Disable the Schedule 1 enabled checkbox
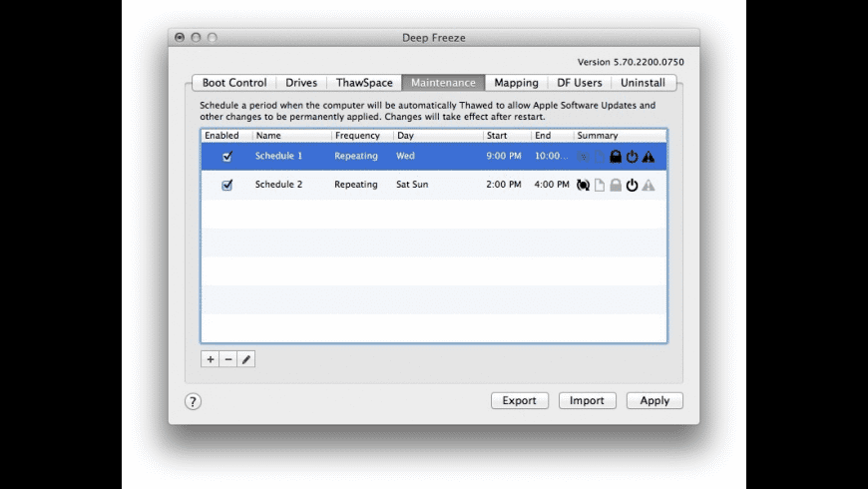Screen dimensions: 868x489 226,156
